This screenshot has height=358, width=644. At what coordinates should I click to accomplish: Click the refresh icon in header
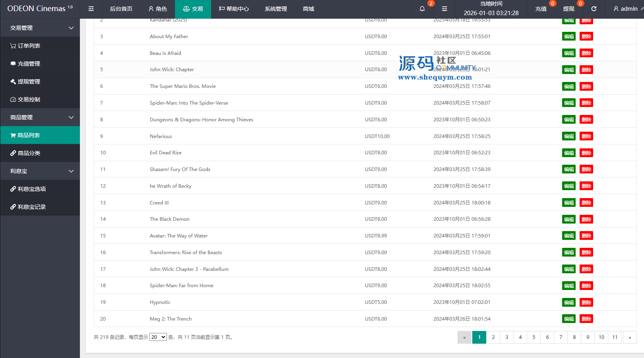click(x=594, y=9)
